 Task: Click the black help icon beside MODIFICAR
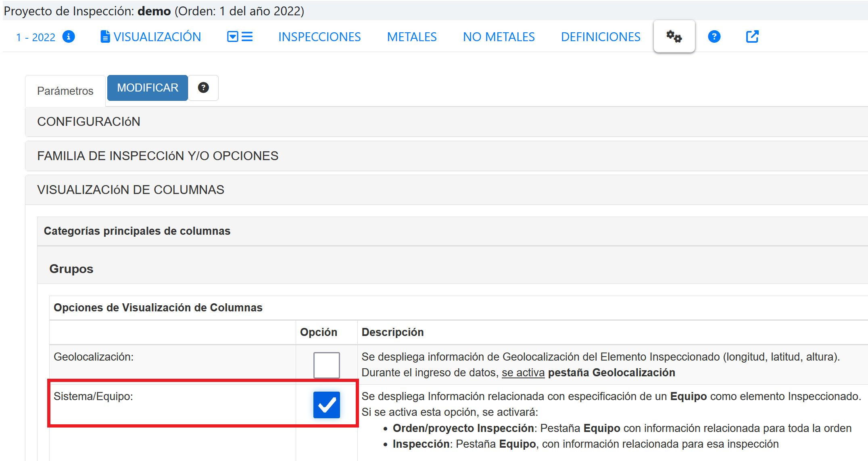click(x=203, y=88)
